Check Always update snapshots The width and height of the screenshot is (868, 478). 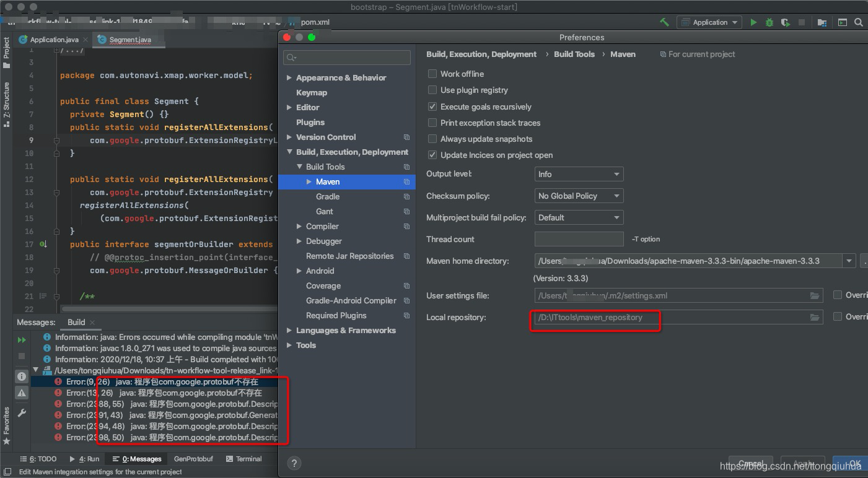(432, 139)
